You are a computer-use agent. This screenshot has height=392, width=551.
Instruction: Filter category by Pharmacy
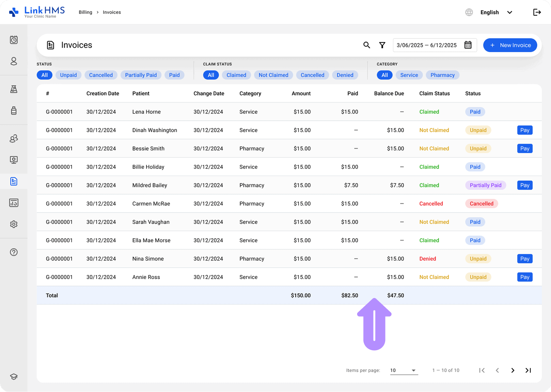tap(442, 75)
